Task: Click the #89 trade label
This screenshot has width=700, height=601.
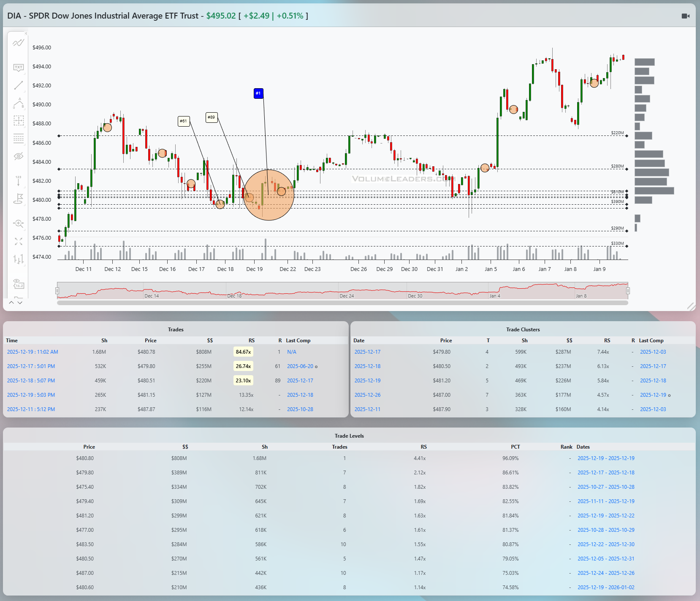Action: 212,117
